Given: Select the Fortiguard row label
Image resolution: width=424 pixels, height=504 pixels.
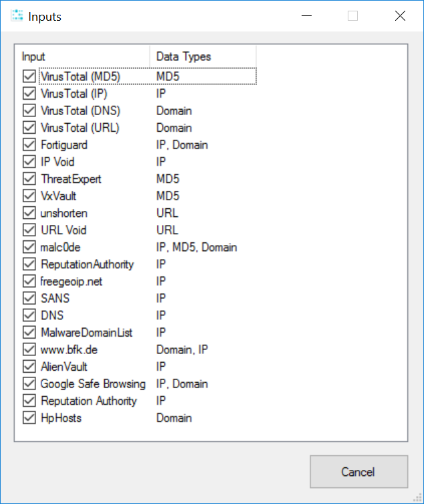Looking at the screenshot, I should click(x=64, y=145).
